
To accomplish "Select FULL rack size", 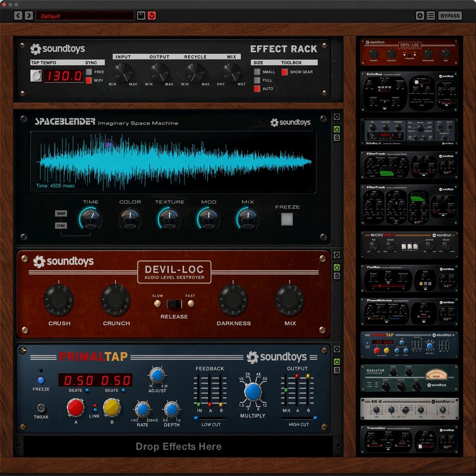I will 257,80.
